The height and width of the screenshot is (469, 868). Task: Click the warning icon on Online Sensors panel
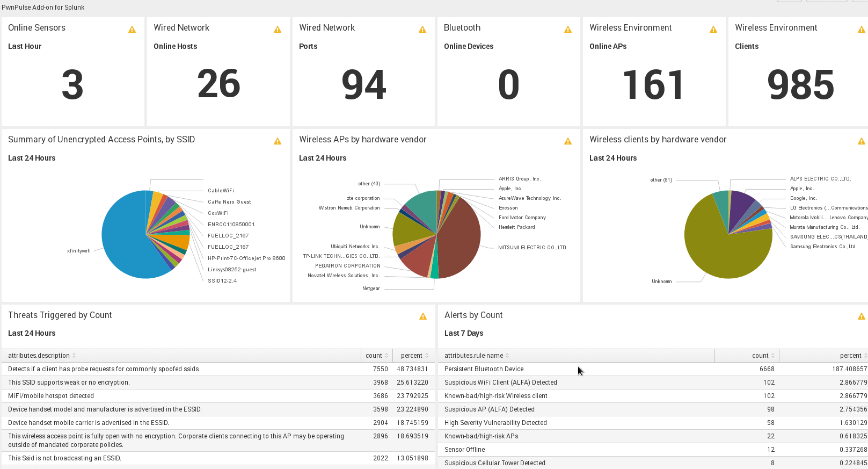[132, 30]
